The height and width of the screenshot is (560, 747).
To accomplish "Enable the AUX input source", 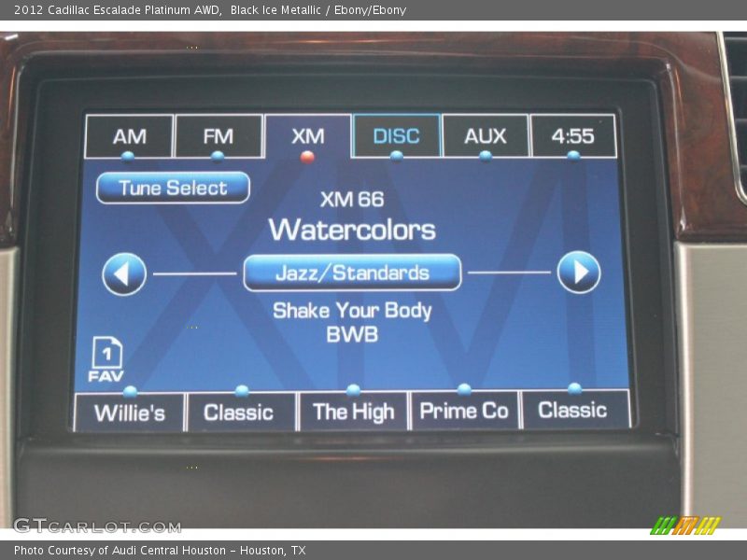I will 486,136.
